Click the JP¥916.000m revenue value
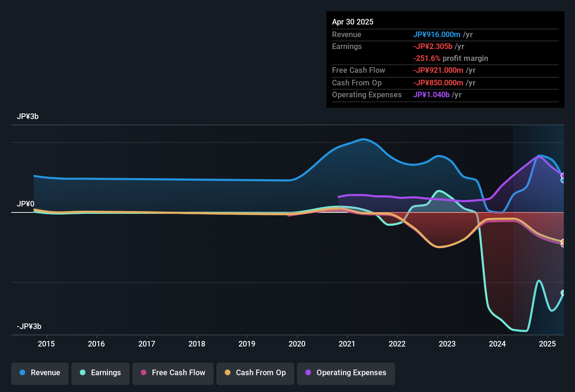The image size is (575, 392). point(437,34)
